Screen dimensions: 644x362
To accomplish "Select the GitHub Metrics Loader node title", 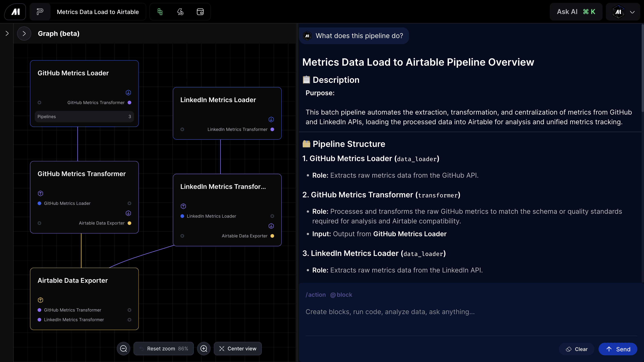I will [x=73, y=73].
